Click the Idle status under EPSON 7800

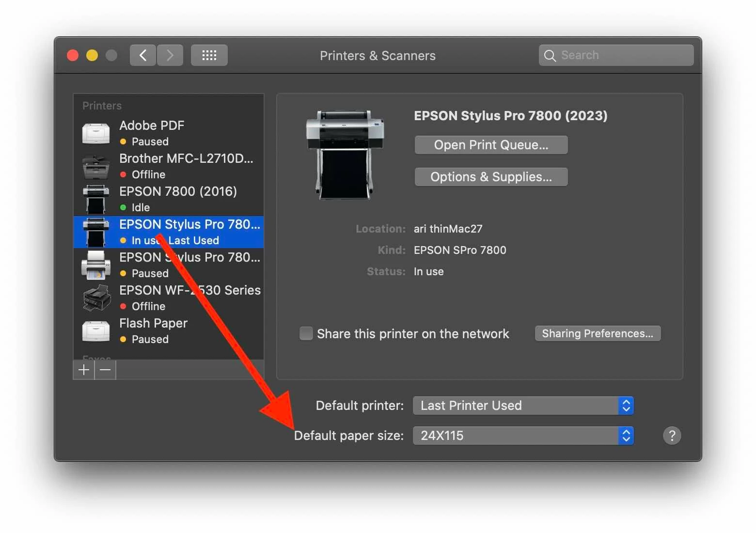click(x=141, y=207)
